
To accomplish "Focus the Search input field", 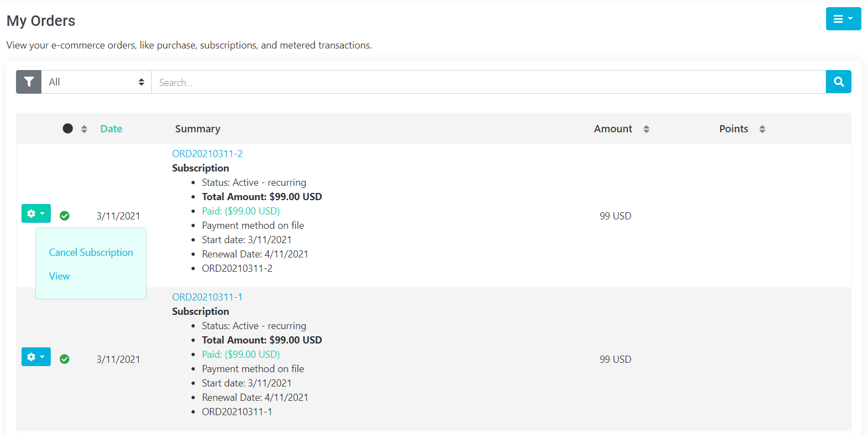I will 488,82.
